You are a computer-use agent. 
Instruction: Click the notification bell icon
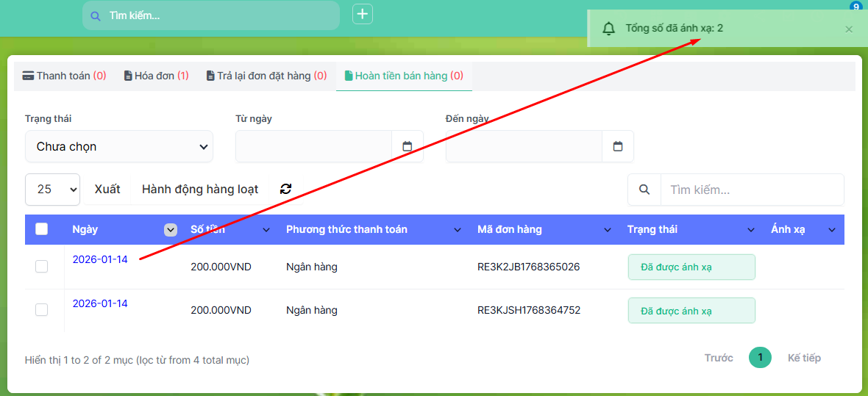click(x=608, y=29)
